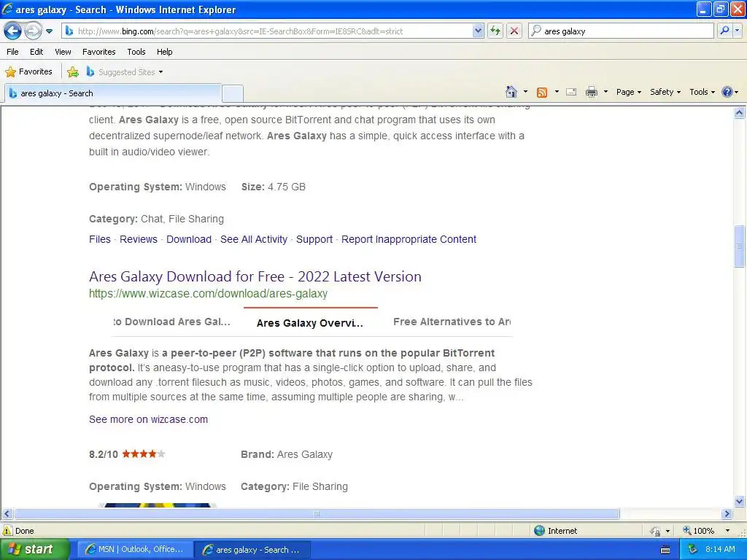Viewport: 747px width, 560px height.
Task: Click the wizcase.com green URL link
Action: coord(208,294)
